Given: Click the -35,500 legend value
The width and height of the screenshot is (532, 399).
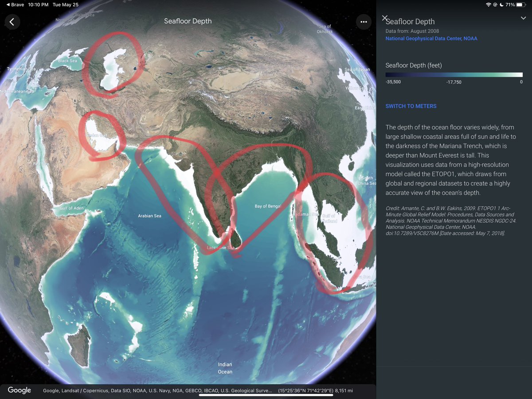Looking at the screenshot, I should 393,82.
